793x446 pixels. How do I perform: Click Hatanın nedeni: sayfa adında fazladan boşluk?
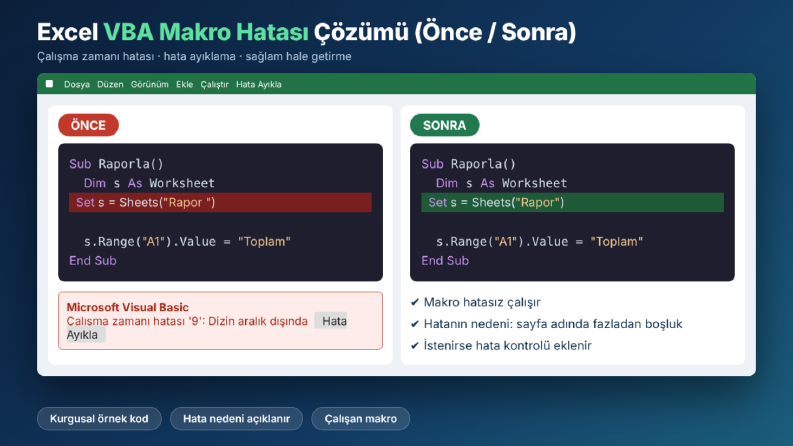point(553,324)
